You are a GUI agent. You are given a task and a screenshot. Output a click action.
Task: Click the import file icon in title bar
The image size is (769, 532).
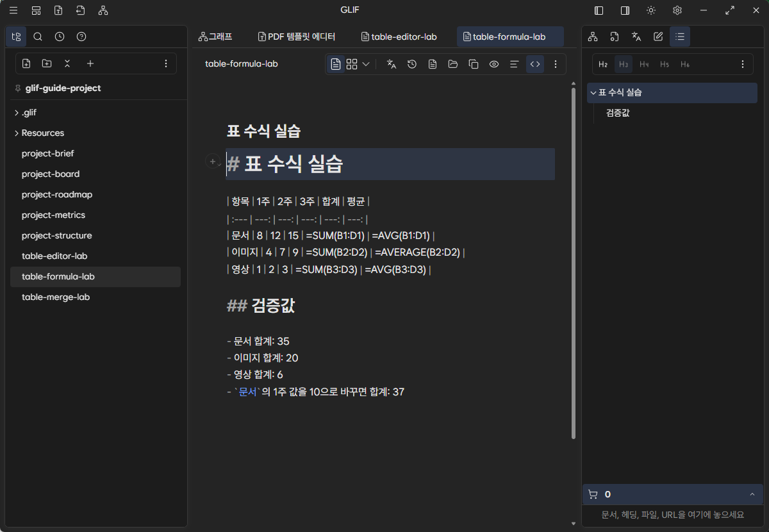coord(80,10)
